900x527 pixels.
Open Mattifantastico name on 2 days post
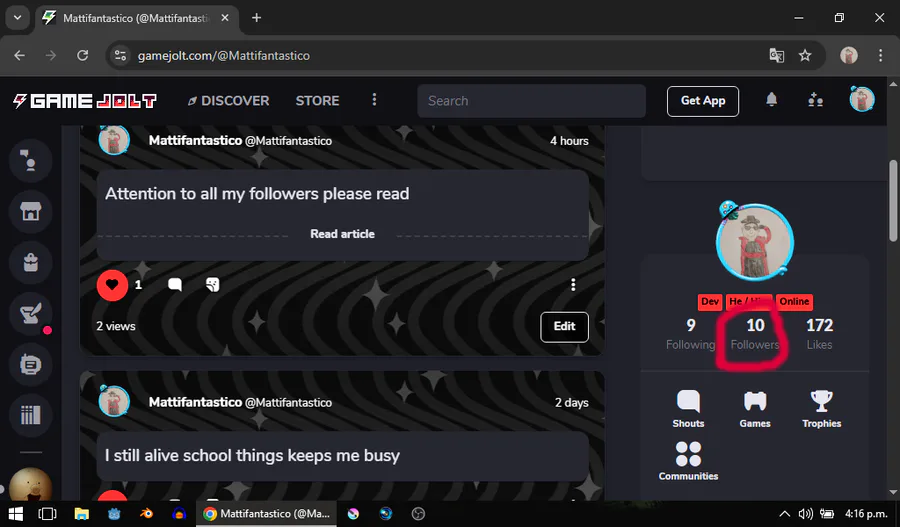coord(195,402)
